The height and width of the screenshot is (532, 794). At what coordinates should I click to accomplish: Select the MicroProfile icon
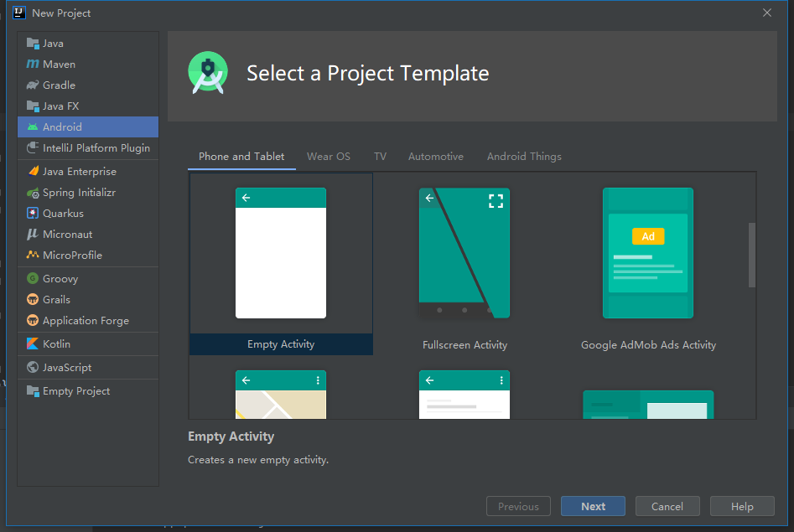(x=33, y=256)
